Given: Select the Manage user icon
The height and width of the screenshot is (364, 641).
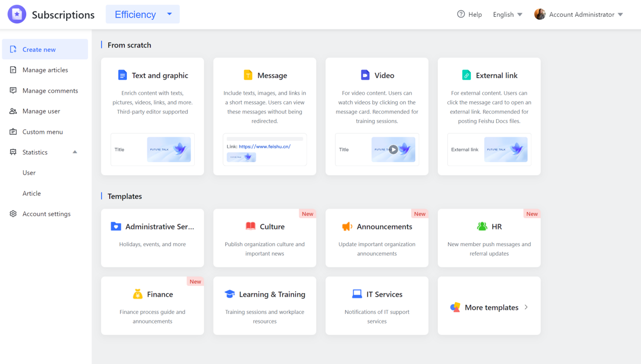Looking at the screenshot, I should 13,111.
